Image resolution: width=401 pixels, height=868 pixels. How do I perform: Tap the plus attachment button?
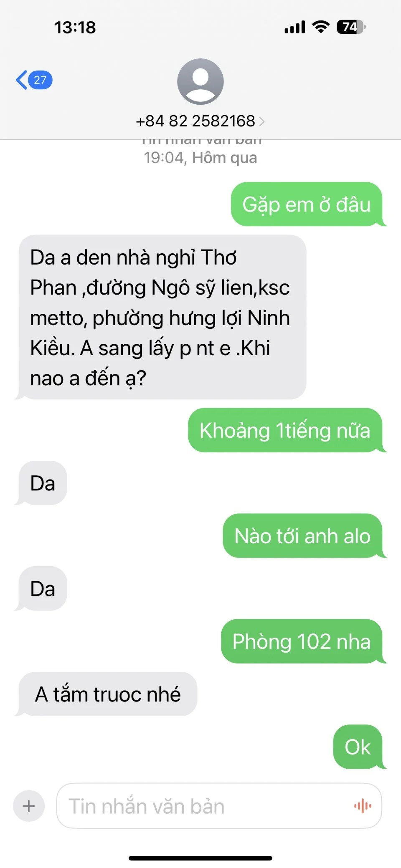[29, 806]
